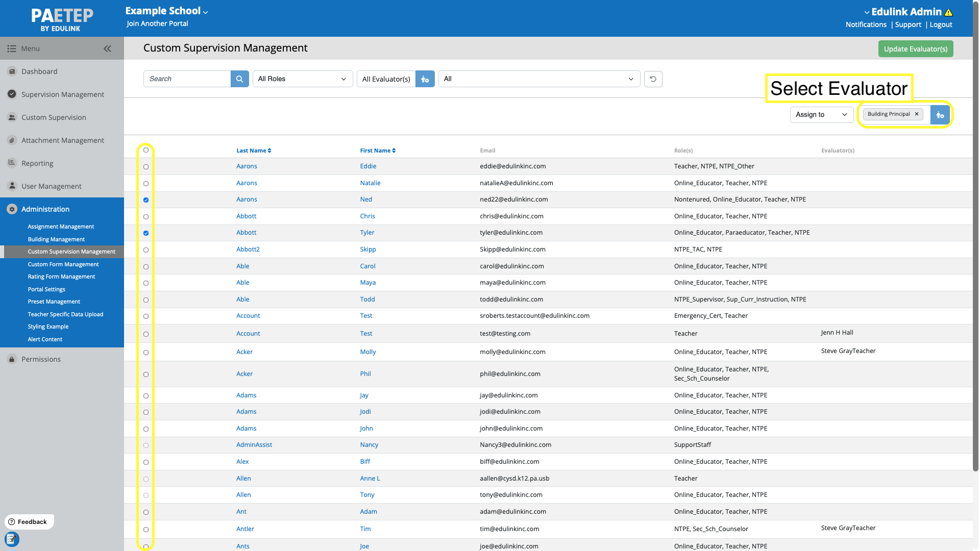Click the search magnifier icon button
980x551 pixels.
tap(239, 79)
